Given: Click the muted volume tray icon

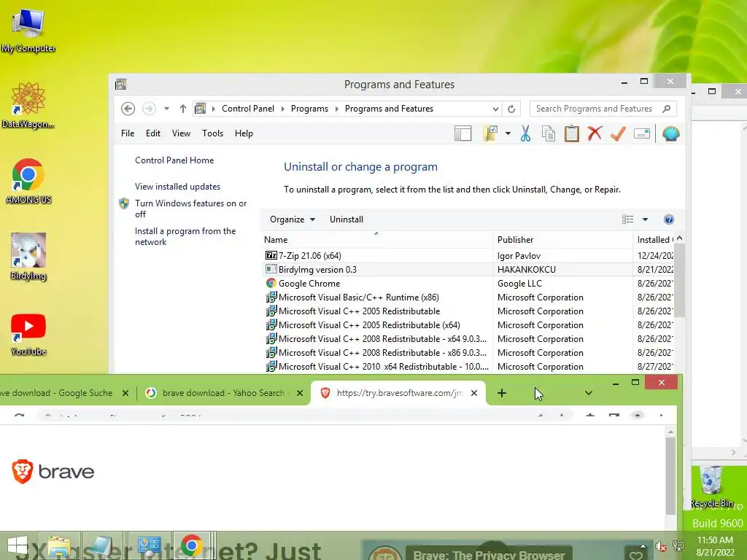Looking at the screenshot, I should pyautogui.click(x=660, y=547).
